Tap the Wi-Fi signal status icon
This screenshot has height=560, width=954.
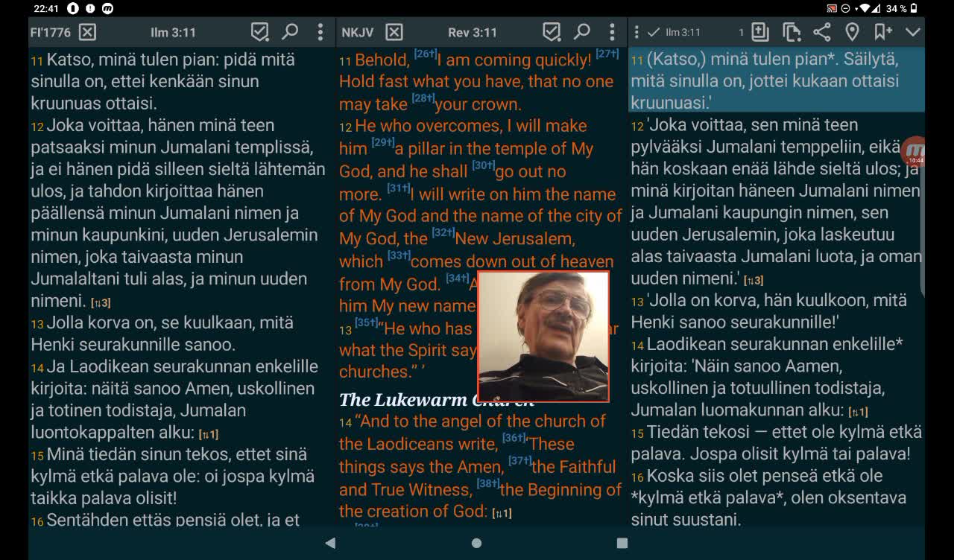(865, 9)
